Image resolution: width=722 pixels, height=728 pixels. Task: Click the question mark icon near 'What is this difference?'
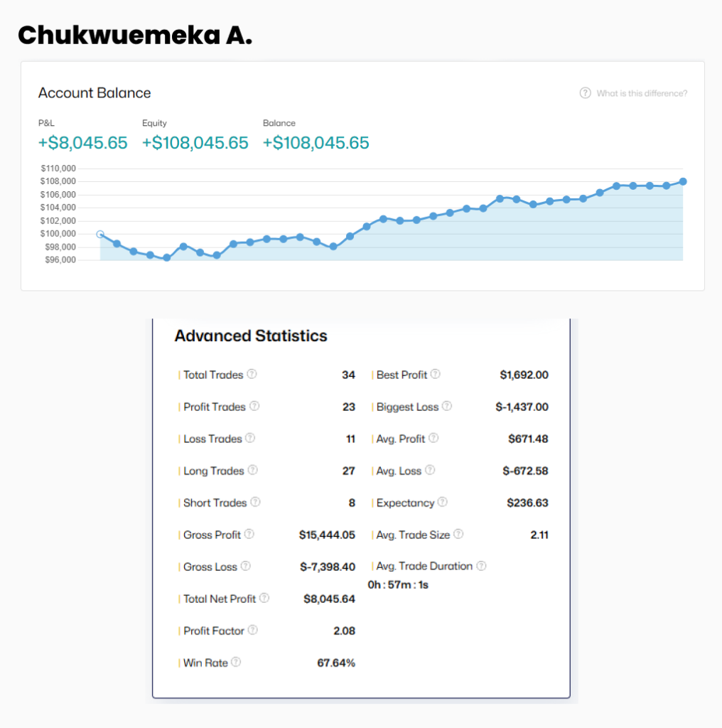click(586, 93)
